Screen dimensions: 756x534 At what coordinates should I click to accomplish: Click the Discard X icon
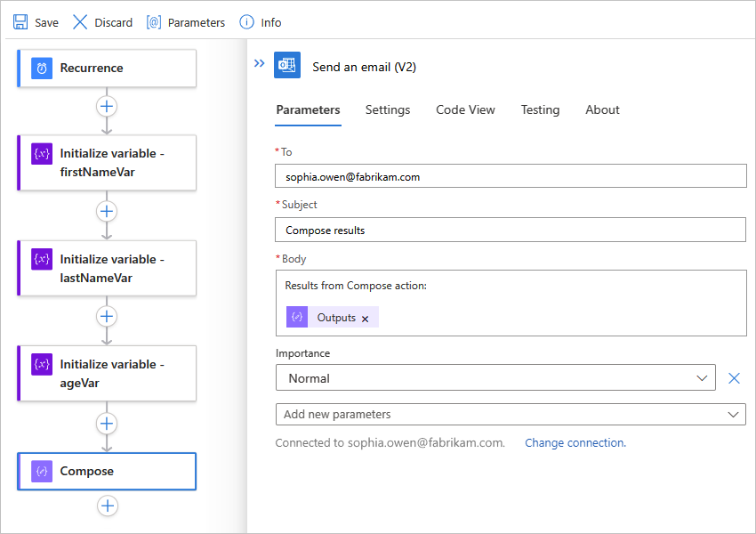tap(80, 22)
